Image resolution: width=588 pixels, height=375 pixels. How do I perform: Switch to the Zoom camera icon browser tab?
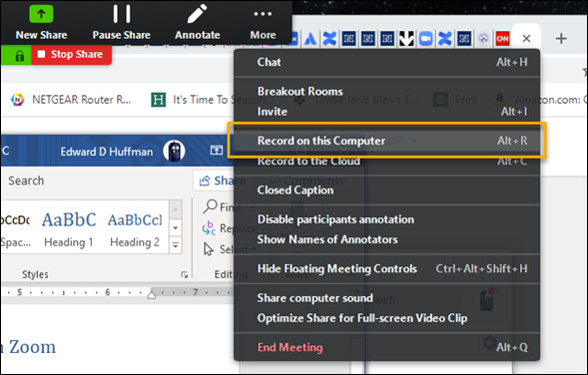point(425,39)
